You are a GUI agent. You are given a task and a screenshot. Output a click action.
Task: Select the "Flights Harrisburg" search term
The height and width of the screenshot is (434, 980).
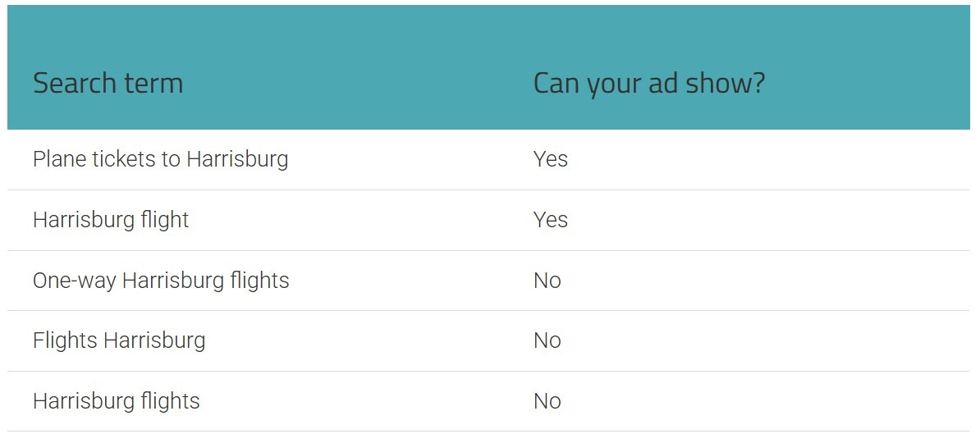click(119, 340)
